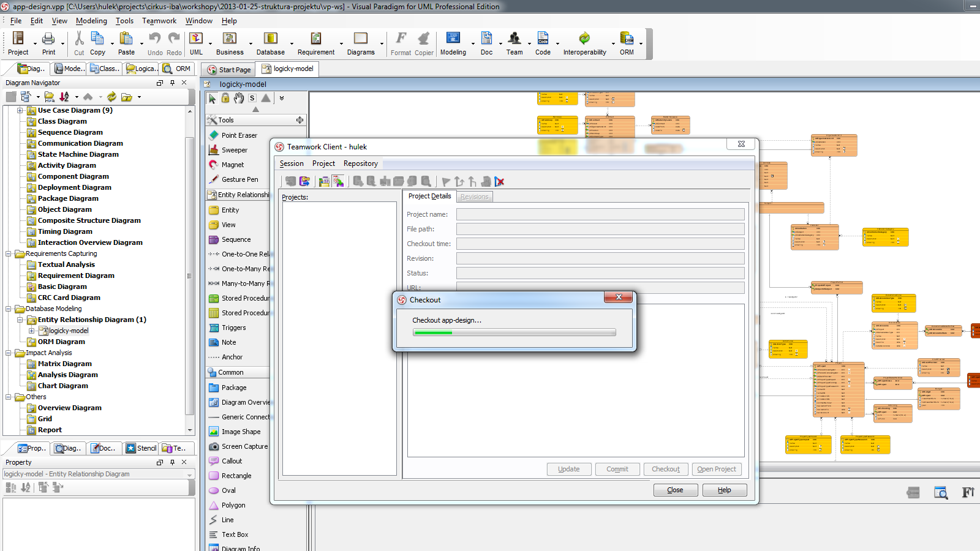
Task: Click the Help button in Teamwork Client
Action: coord(725,490)
